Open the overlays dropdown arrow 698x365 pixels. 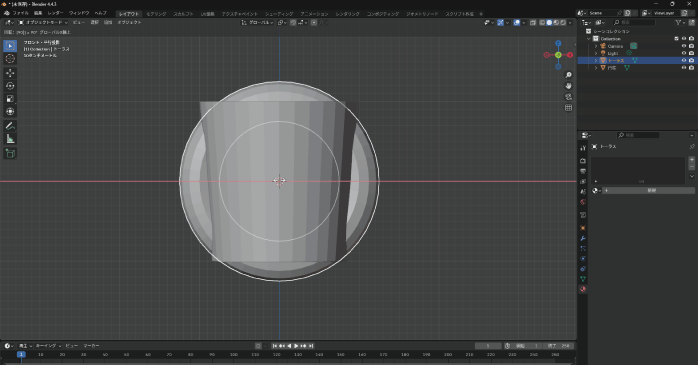pos(524,22)
